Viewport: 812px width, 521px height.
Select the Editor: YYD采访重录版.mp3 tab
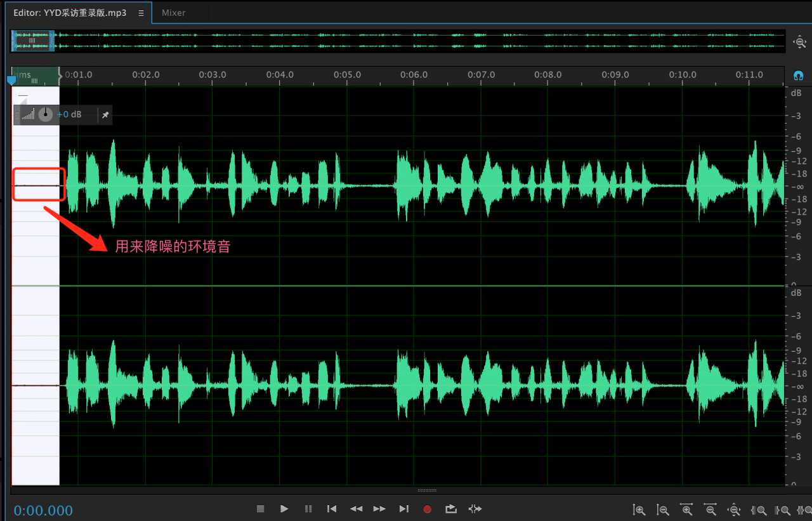tap(70, 13)
